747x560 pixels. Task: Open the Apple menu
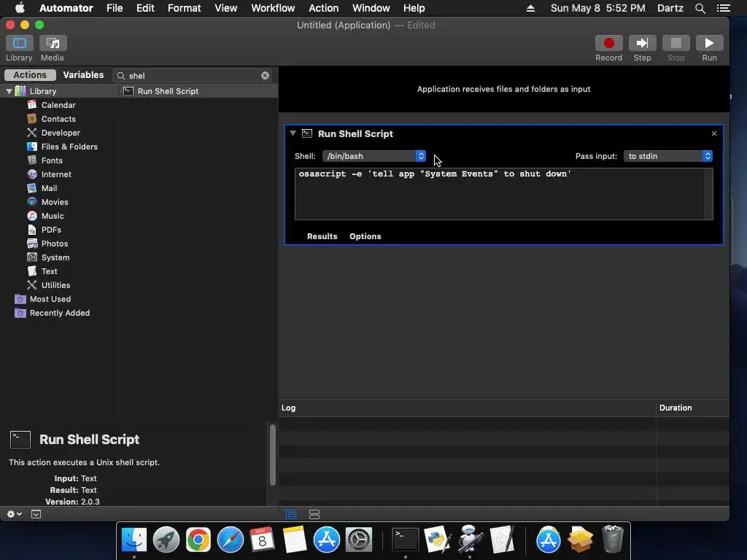tap(20, 8)
